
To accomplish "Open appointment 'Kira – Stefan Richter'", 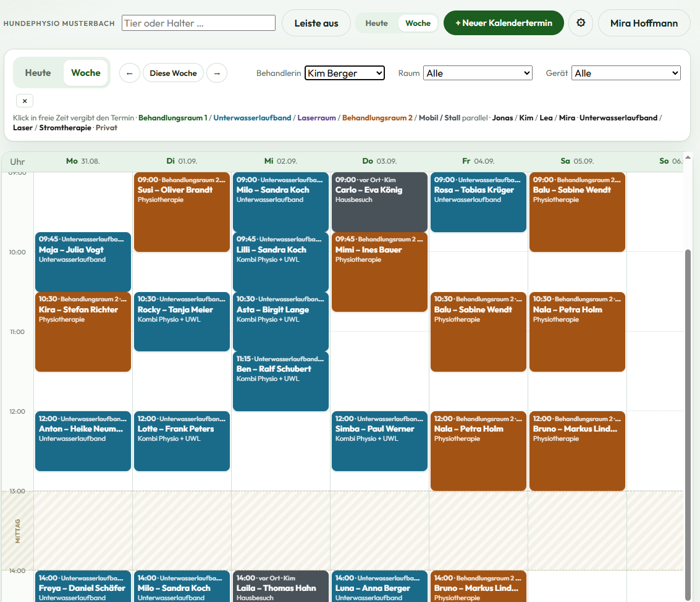I will click(x=83, y=332).
